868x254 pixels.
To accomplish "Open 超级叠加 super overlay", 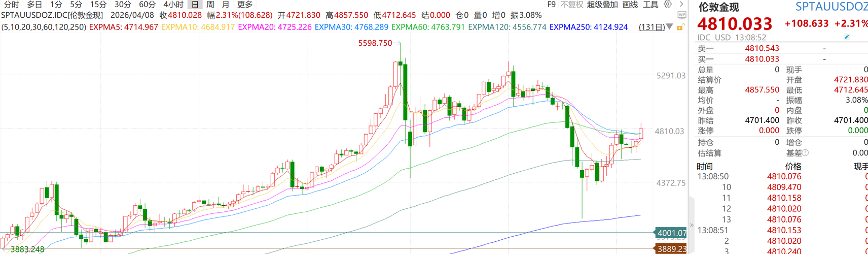I will [602, 5].
